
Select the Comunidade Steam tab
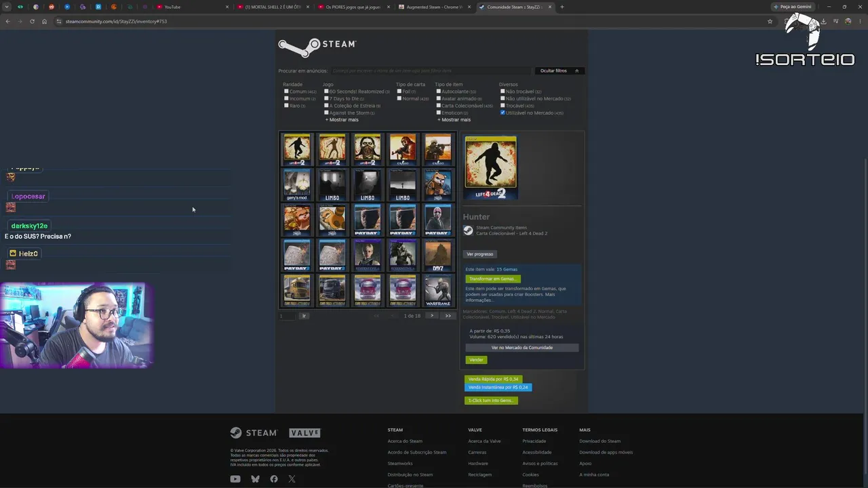coord(515,7)
